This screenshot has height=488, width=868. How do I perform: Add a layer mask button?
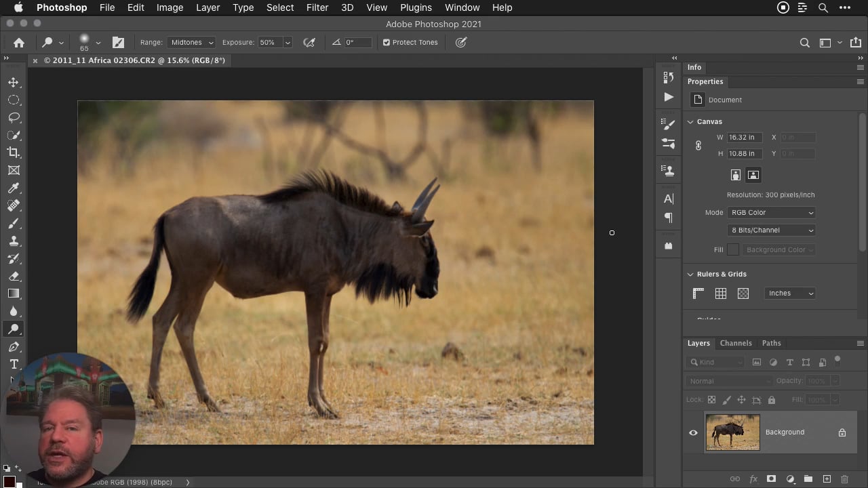coord(771,479)
